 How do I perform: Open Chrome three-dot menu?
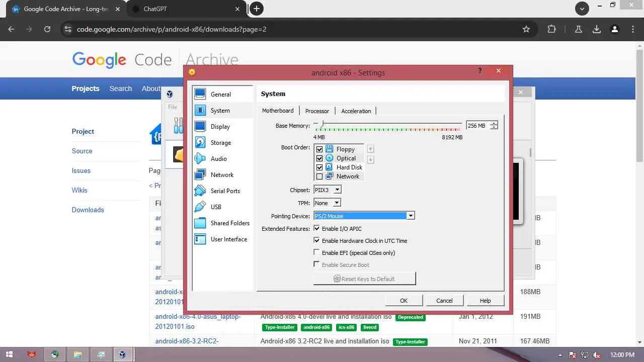point(633,29)
